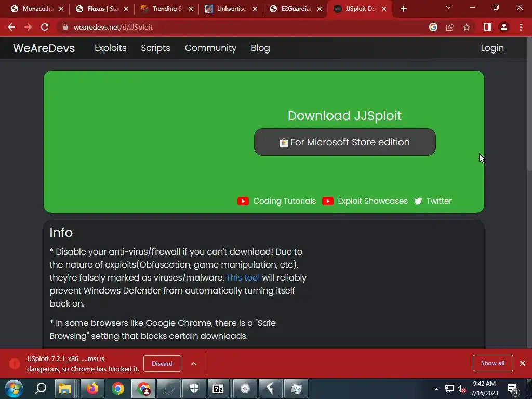Click the Login link
532x399 pixels.
pyautogui.click(x=492, y=48)
